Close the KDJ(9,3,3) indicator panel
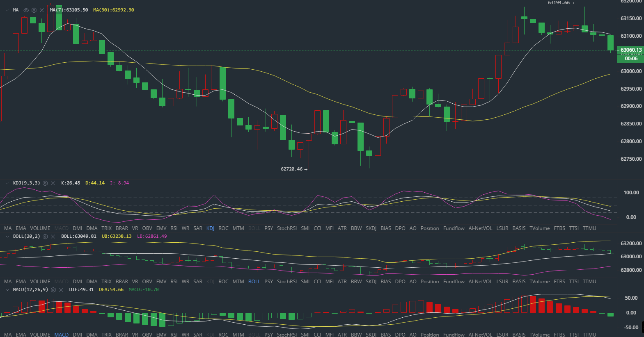The image size is (644, 337). click(53, 183)
